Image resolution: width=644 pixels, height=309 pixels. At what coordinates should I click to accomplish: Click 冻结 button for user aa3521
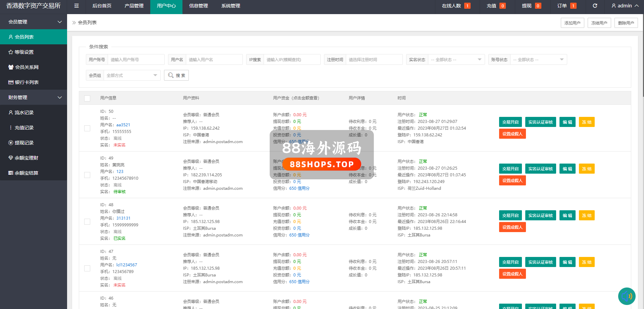pos(586,122)
